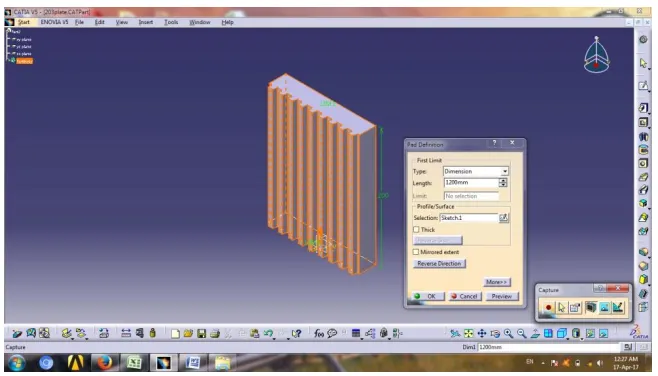Click the sketch edit icon beside Selection
The height and width of the screenshot is (376, 658).
(504, 217)
